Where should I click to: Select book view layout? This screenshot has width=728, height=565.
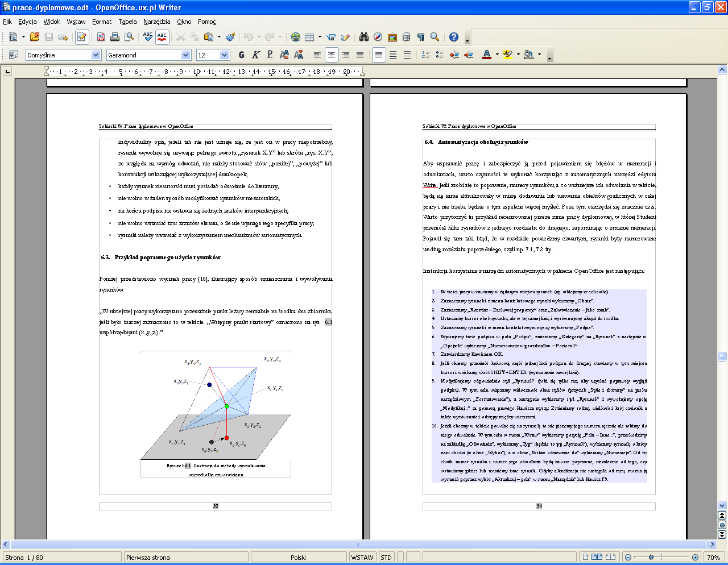[611, 557]
